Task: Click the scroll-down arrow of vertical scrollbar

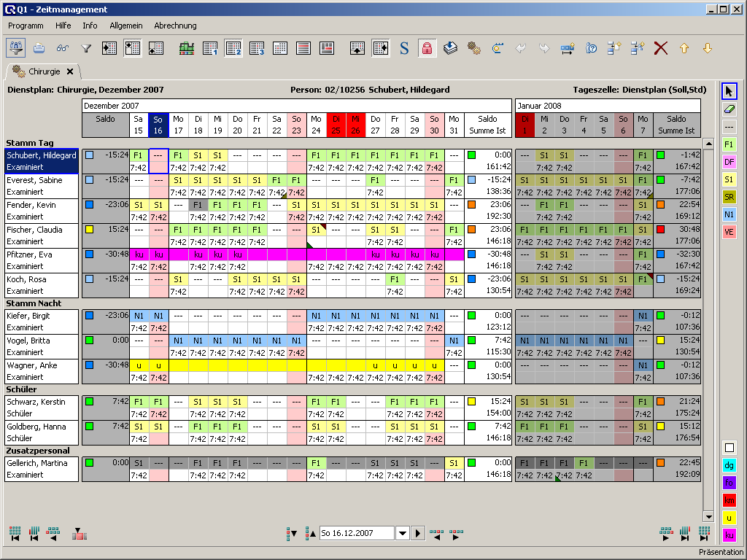Action: click(x=708, y=516)
